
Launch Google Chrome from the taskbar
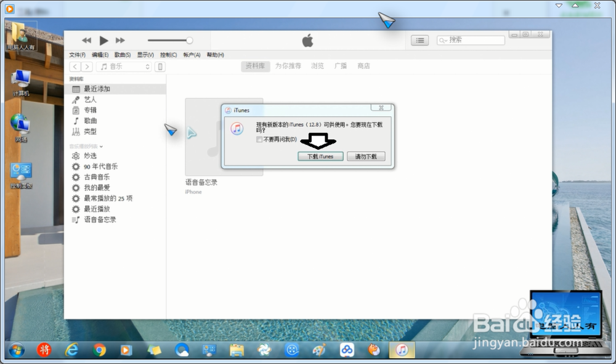(99, 350)
